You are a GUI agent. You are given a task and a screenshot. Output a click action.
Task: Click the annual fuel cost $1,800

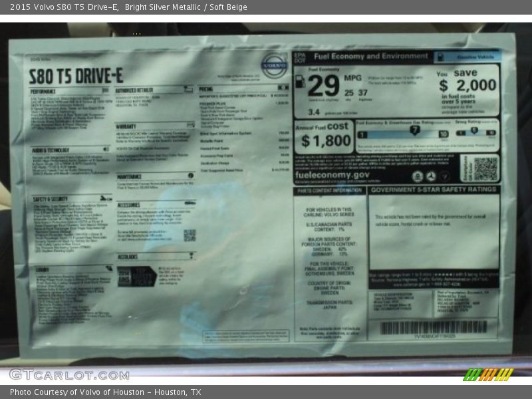point(326,141)
